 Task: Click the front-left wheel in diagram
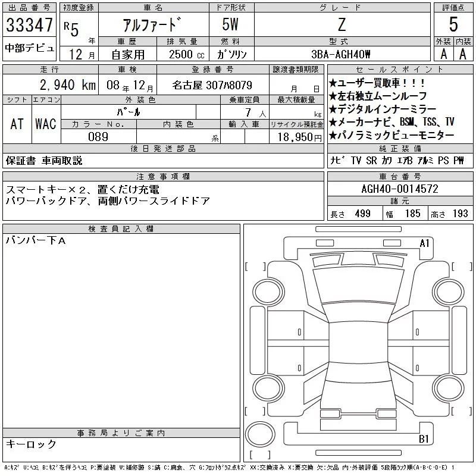click(268, 292)
